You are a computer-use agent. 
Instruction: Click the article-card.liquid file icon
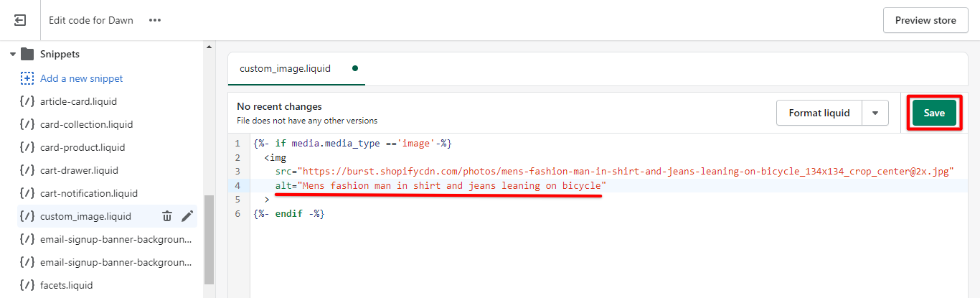(x=27, y=101)
